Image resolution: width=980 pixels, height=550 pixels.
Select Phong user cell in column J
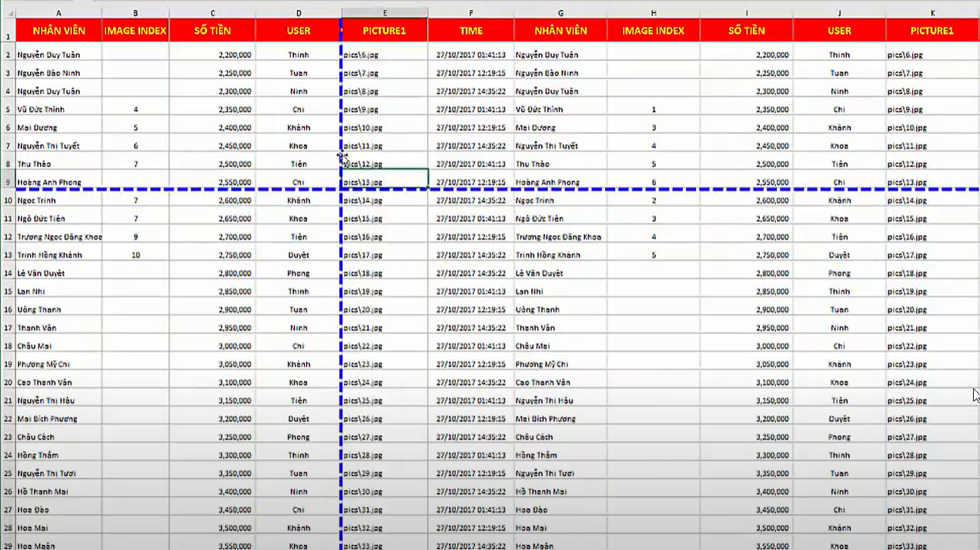point(839,273)
